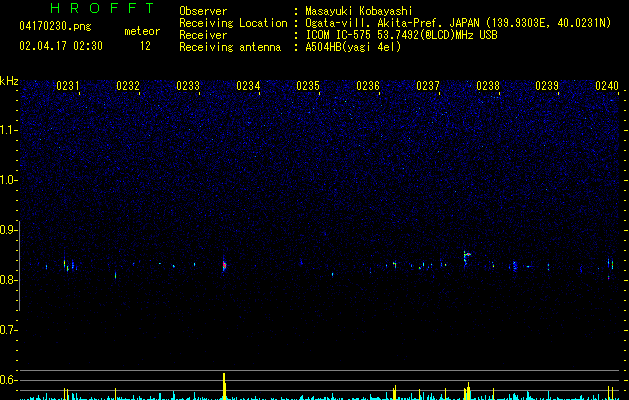Click the 0.9 kHz axis label
629x400 pixels.
tap(9, 230)
